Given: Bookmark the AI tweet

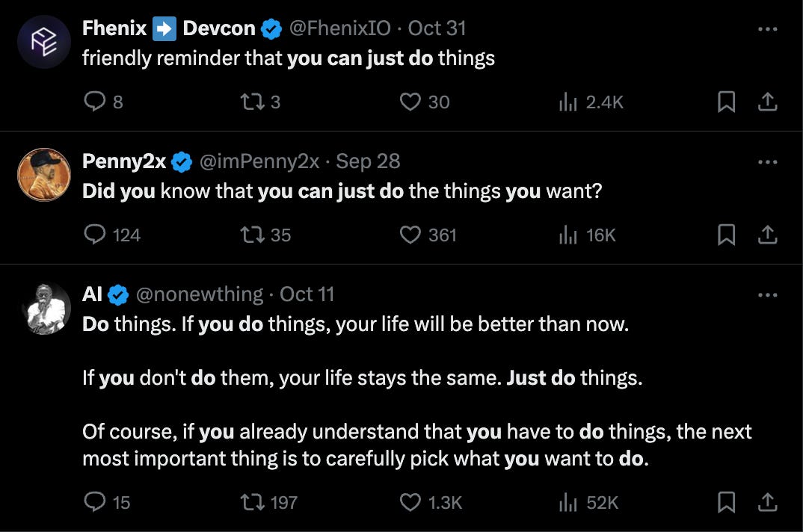Looking at the screenshot, I should pyautogui.click(x=724, y=502).
